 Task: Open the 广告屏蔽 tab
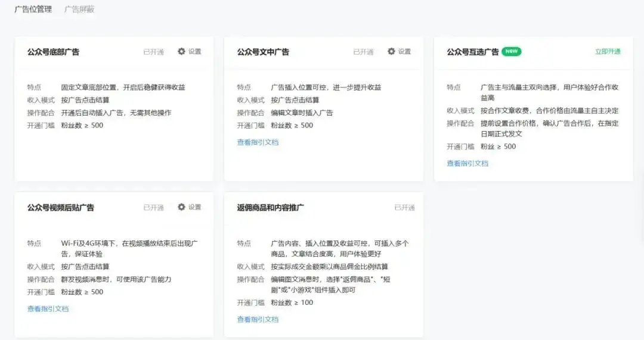pos(79,10)
